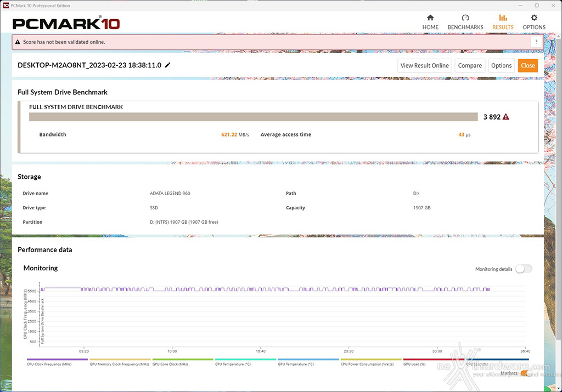Click the Monitoring section heading

coord(41,268)
